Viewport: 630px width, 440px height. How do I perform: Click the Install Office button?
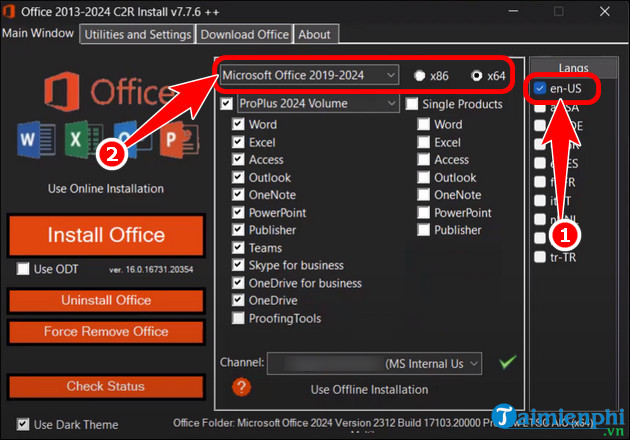pyautogui.click(x=106, y=235)
